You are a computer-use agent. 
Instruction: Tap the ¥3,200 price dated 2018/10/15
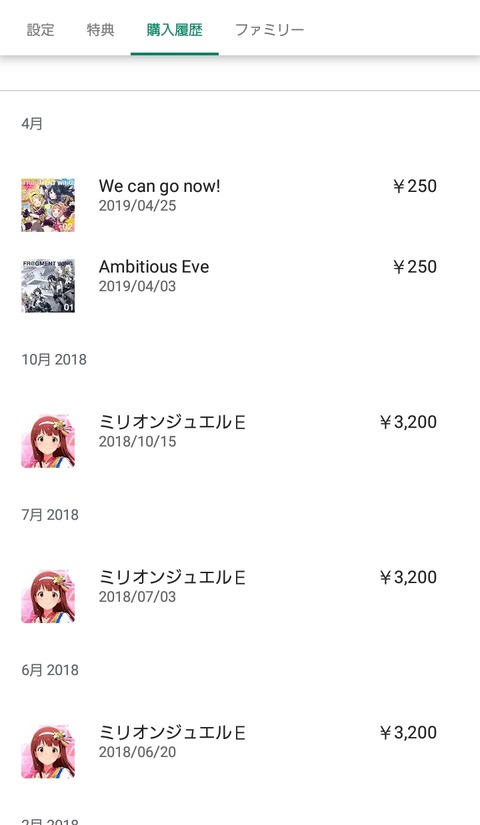coord(407,421)
